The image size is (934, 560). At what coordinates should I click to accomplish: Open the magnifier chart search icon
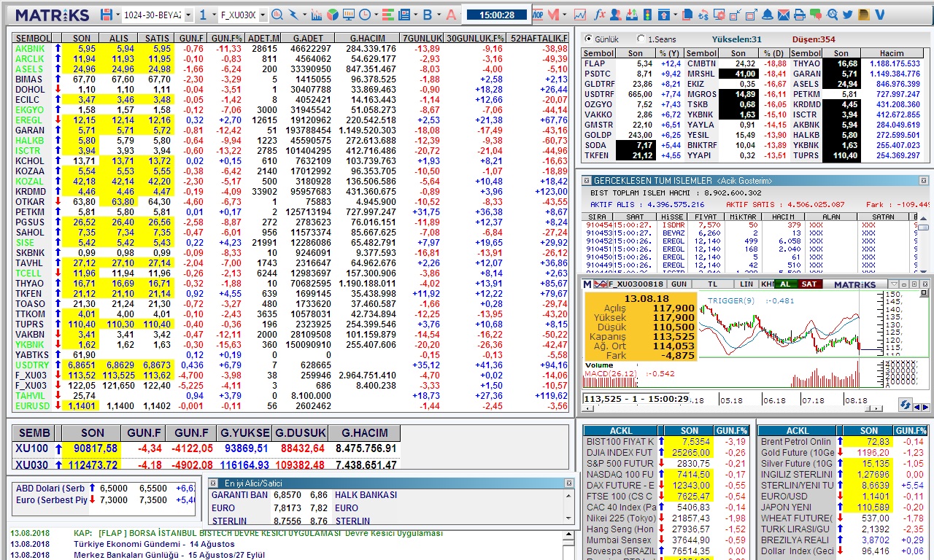coord(277,15)
